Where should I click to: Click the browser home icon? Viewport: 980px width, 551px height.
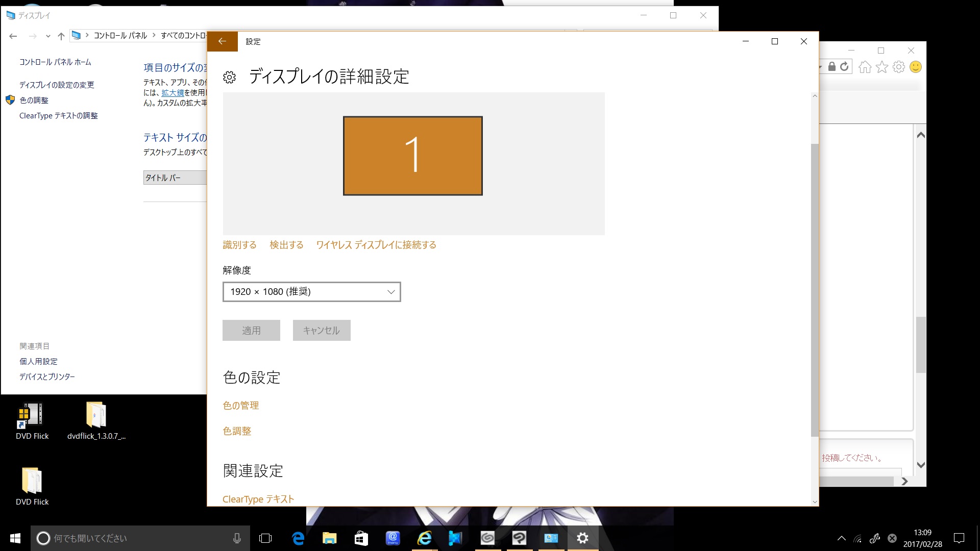[865, 67]
